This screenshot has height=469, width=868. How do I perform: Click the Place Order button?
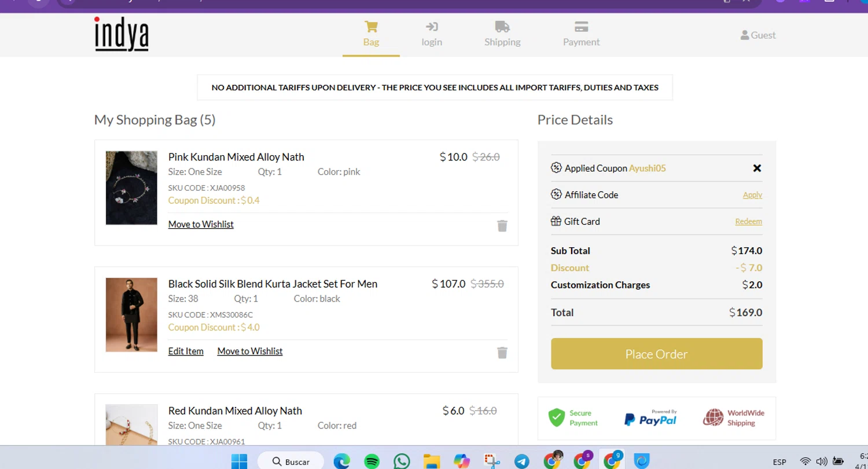click(x=657, y=354)
